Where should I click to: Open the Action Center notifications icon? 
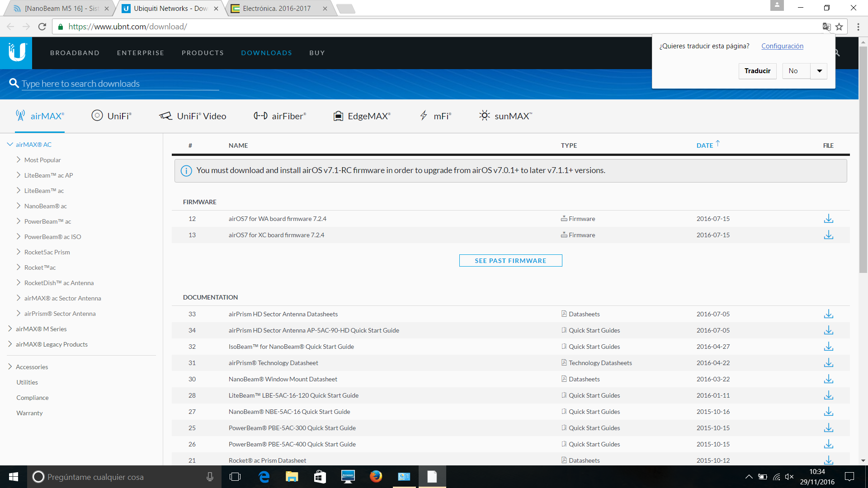click(849, 477)
